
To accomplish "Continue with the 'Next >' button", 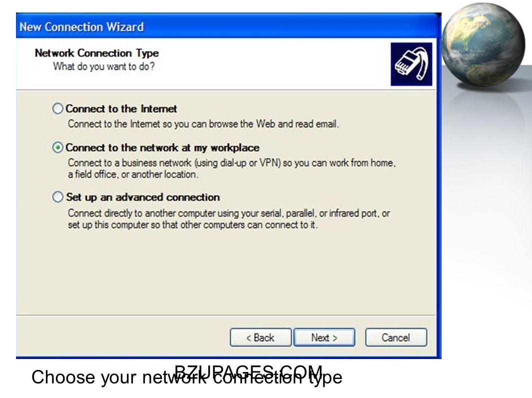I will point(324,337).
